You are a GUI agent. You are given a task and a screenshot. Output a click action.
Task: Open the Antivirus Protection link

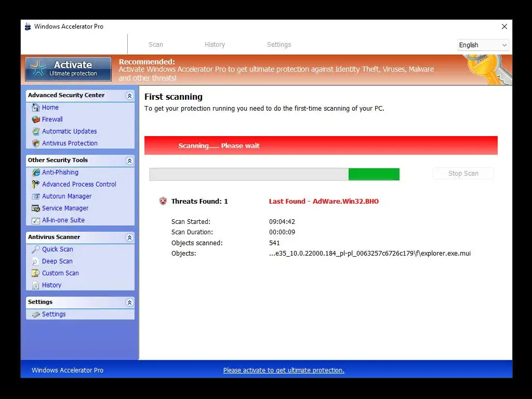(x=70, y=143)
